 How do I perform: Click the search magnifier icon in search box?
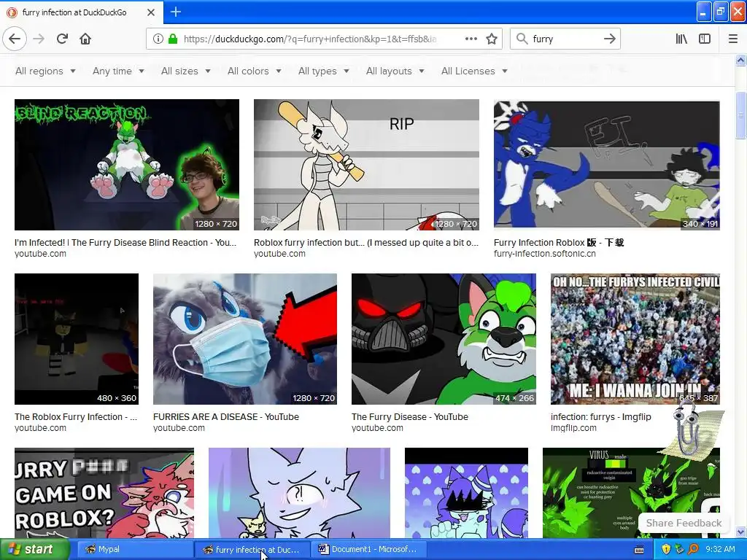pyautogui.click(x=522, y=39)
